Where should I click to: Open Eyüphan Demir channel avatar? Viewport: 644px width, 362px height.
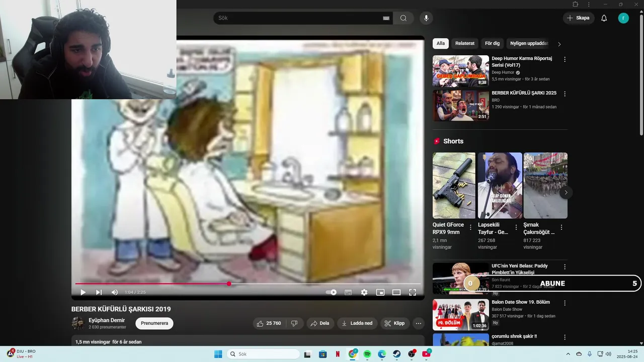pyautogui.click(x=78, y=323)
